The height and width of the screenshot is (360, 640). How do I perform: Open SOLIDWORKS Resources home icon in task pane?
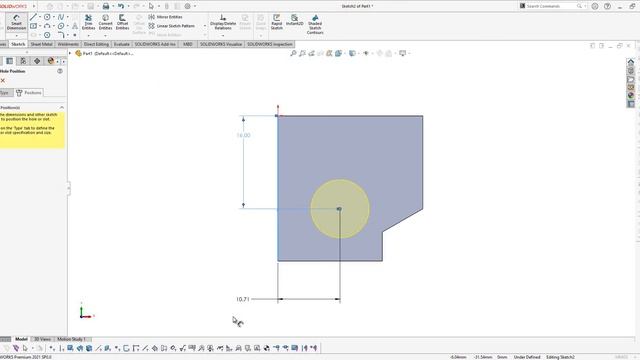(631, 62)
